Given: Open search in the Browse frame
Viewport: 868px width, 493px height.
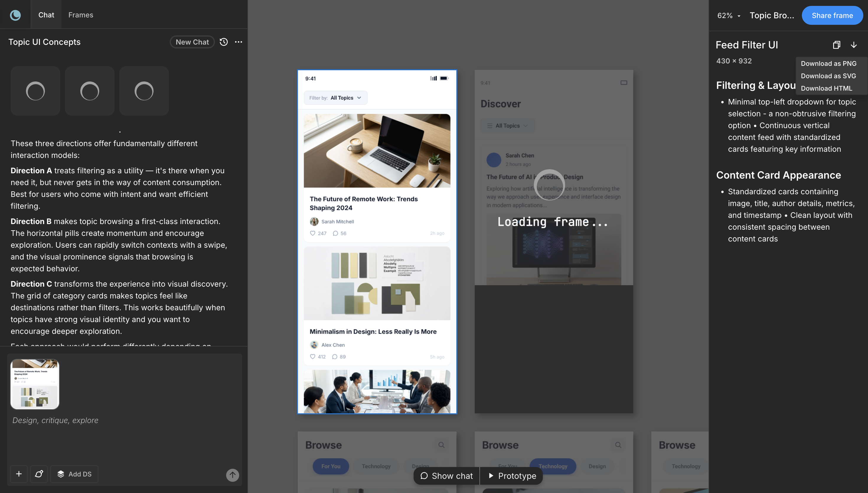Looking at the screenshot, I should click(x=441, y=444).
